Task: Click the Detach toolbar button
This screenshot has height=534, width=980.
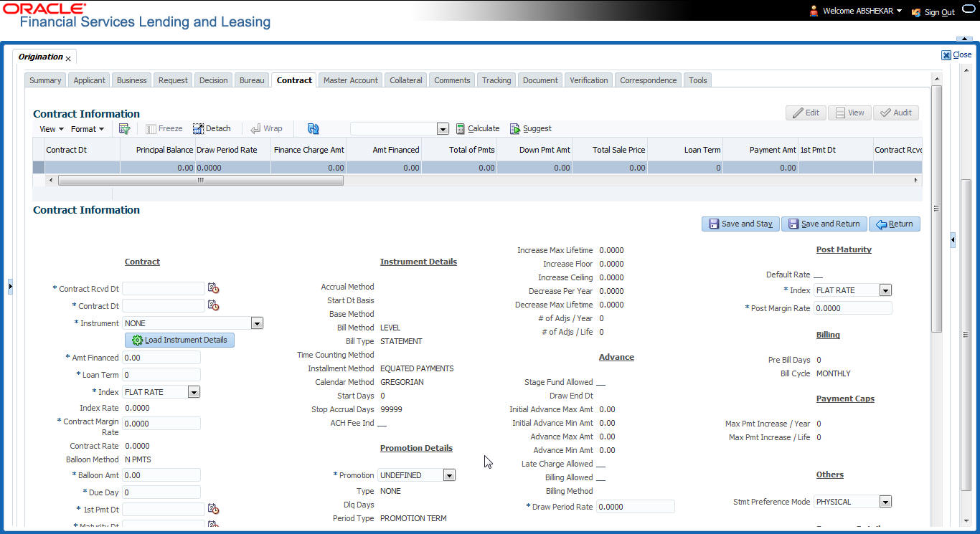Action: point(212,129)
